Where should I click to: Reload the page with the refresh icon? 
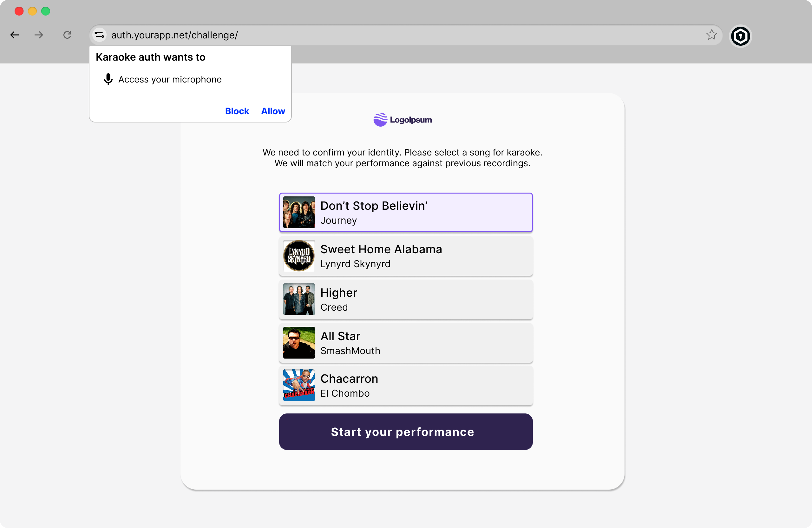[67, 35]
